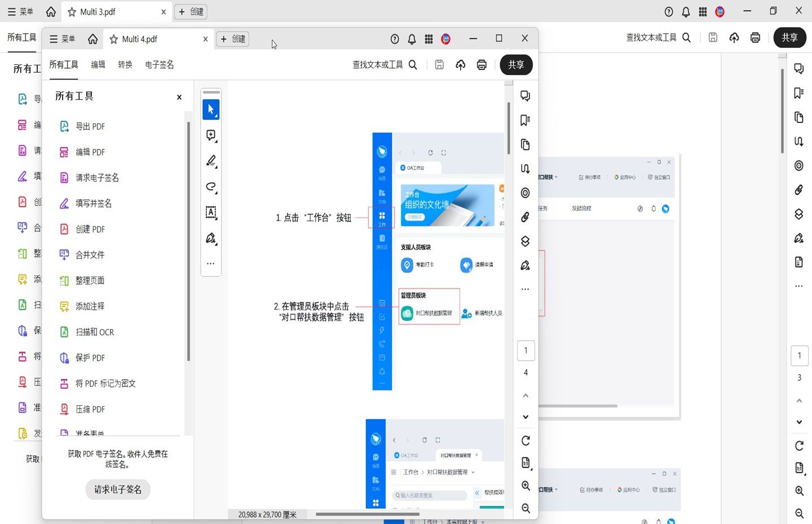Open the Attachments paperclip panel
This screenshot has width=812, height=524.
525,217
